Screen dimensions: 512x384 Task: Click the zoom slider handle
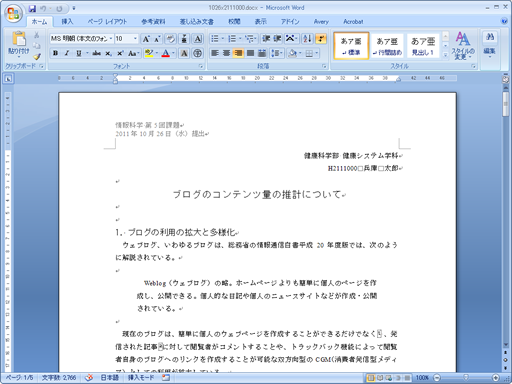tap(466, 378)
